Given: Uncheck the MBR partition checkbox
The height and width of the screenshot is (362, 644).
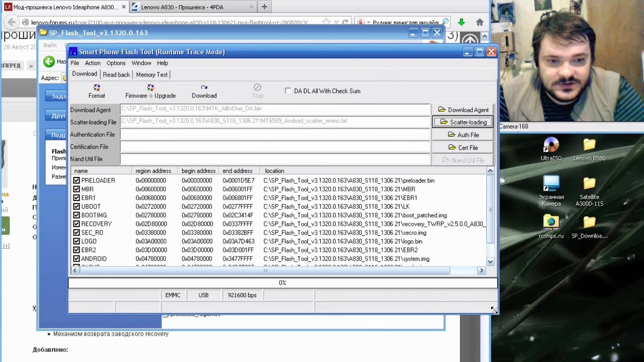Looking at the screenshot, I should 76,189.
